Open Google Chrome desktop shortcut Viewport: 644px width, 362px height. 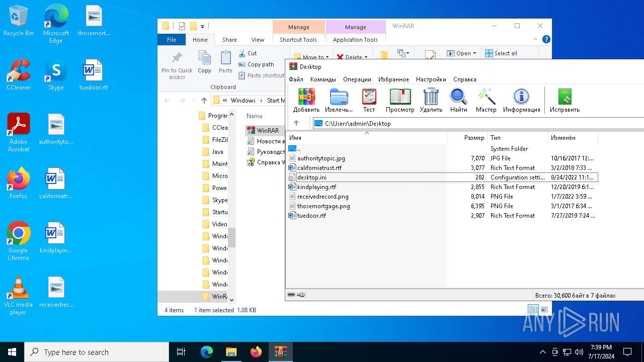[x=18, y=241]
